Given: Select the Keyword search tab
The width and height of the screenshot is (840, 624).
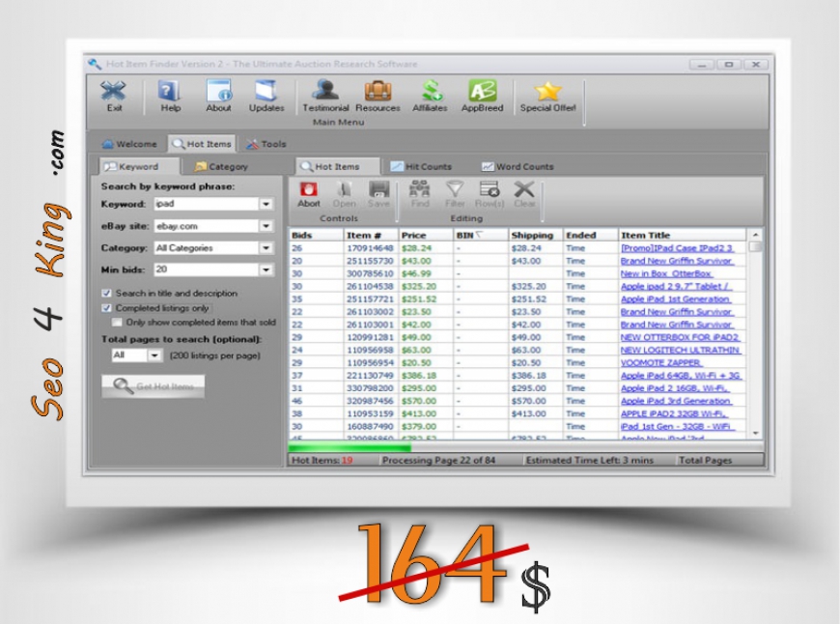Looking at the screenshot, I should pyautogui.click(x=139, y=167).
